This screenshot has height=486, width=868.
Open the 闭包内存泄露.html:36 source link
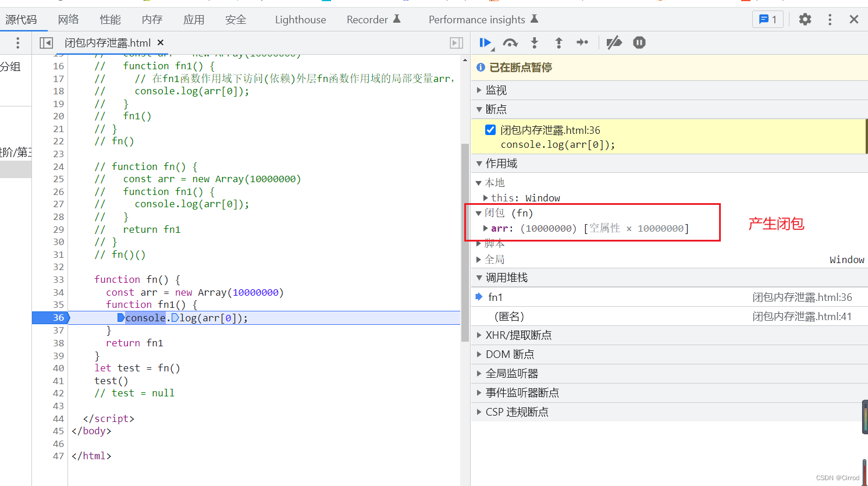pos(802,297)
